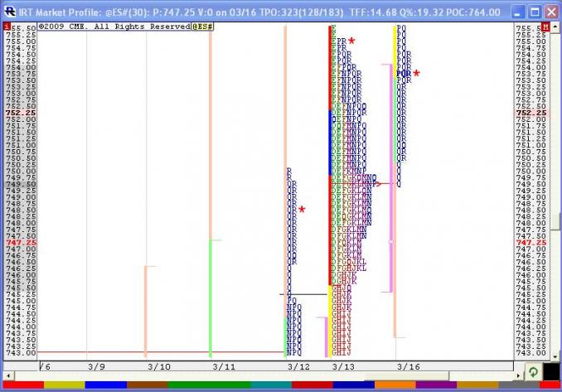The height and width of the screenshot is (392, 562).
Task: Click the red "1" icon at chart's top-left corner
Action: pyautogui.click(x=5, y=27)
